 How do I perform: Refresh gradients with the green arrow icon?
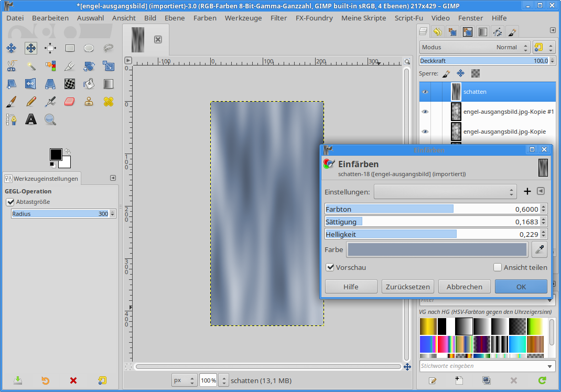542,380
